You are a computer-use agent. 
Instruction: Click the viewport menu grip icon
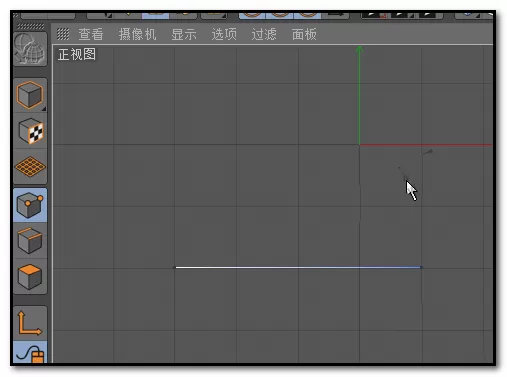tap(63, 34)
